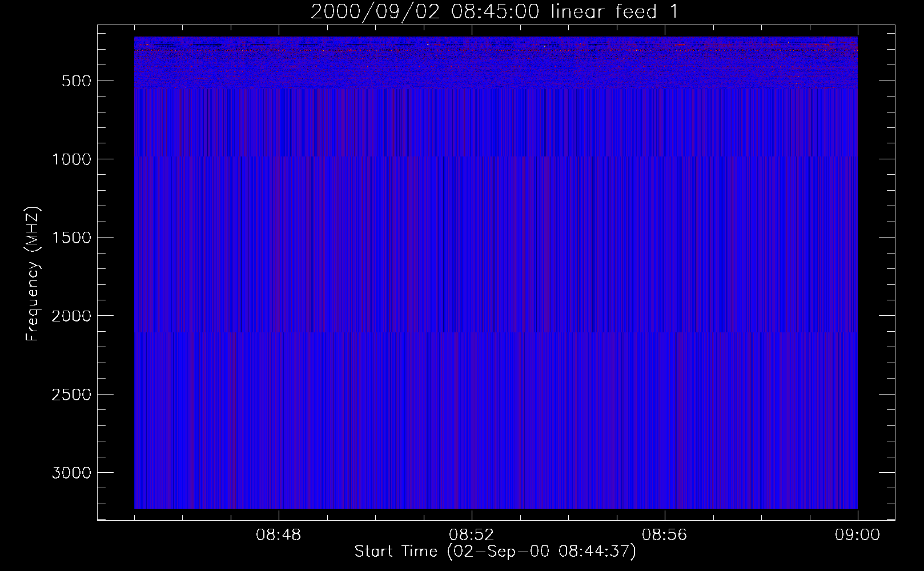Click the plot title '2000/09/02 08:45:00 linear feed 1'

pyautogui.click(x=495, y=11)
